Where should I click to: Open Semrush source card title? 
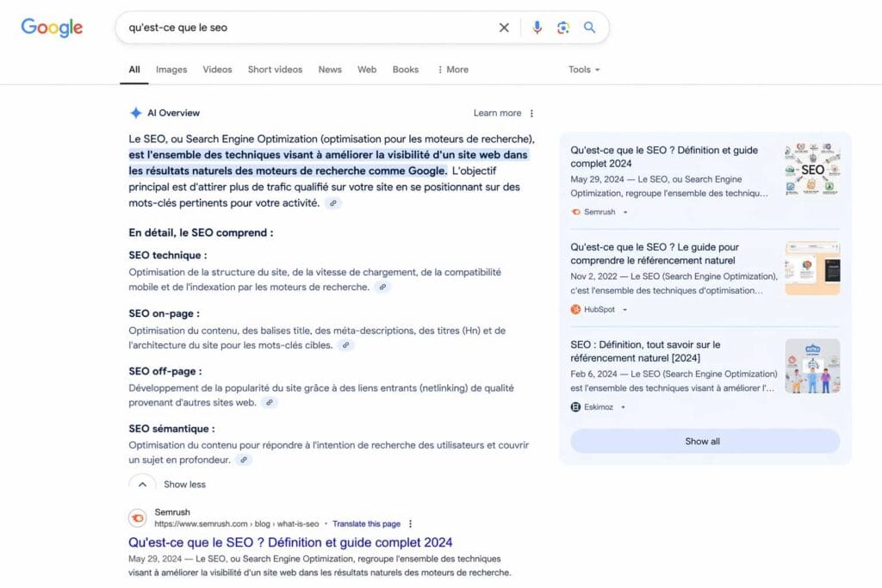664,157
